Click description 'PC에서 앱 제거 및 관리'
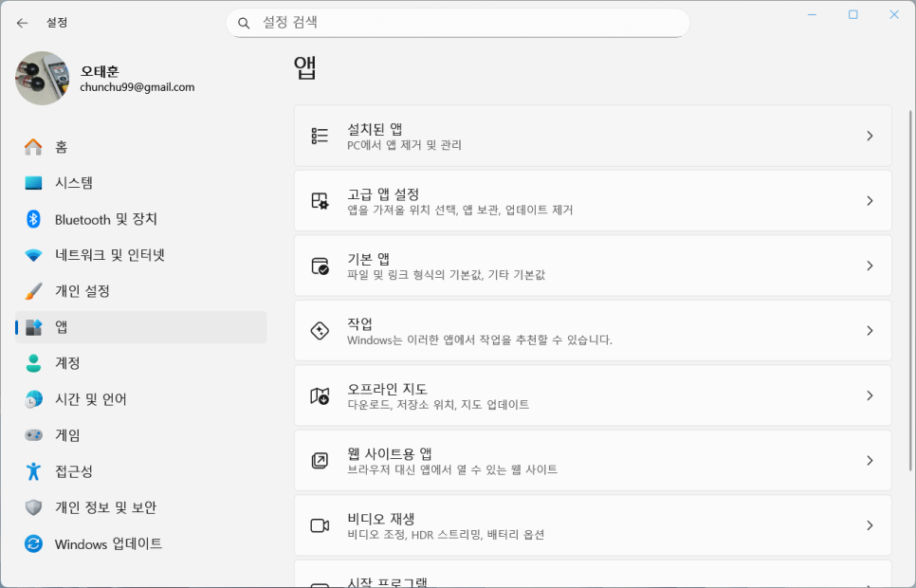Screen dimensions: 916x588 pyautogui.click(x=404, y=145)
